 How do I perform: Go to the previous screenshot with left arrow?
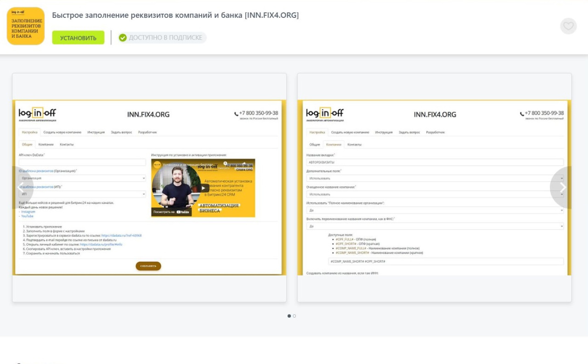[x=21, y=187]
